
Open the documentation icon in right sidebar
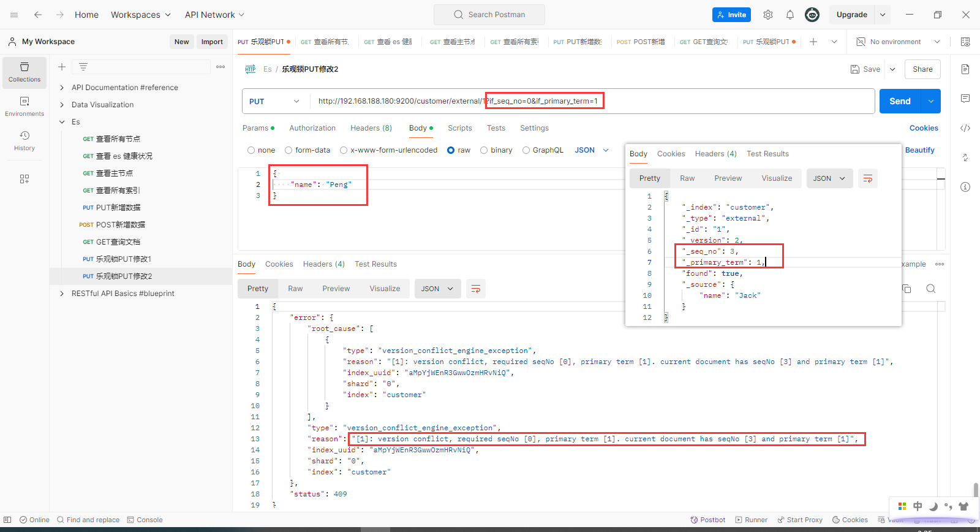pos(965,69)
